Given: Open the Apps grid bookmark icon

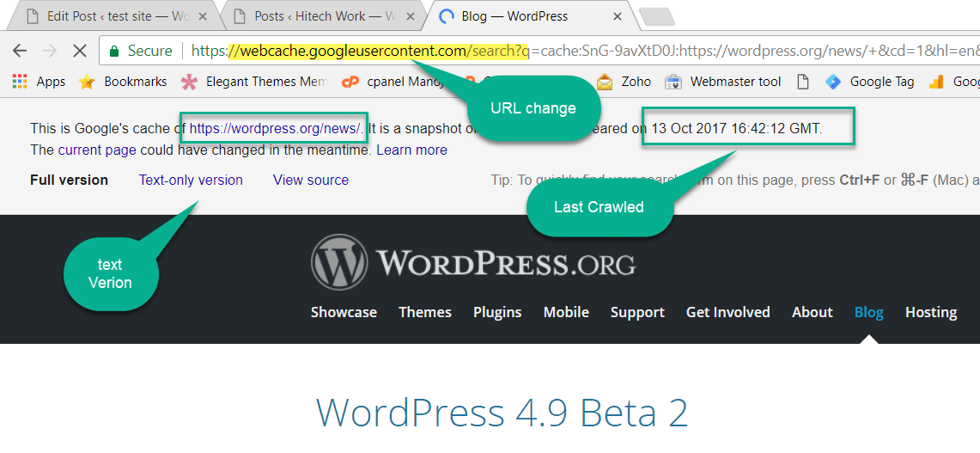Looking at the screenshot, I should pyautogui.click(x=20, y=82).
